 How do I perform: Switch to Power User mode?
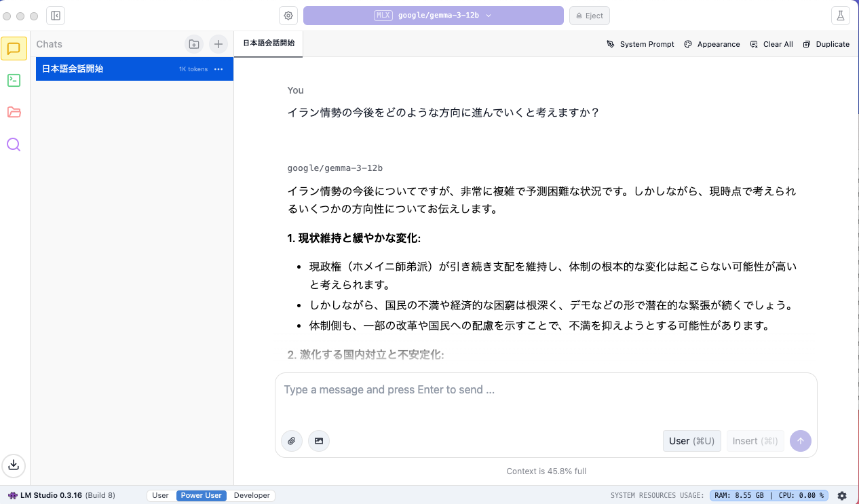tap(202, 496)
